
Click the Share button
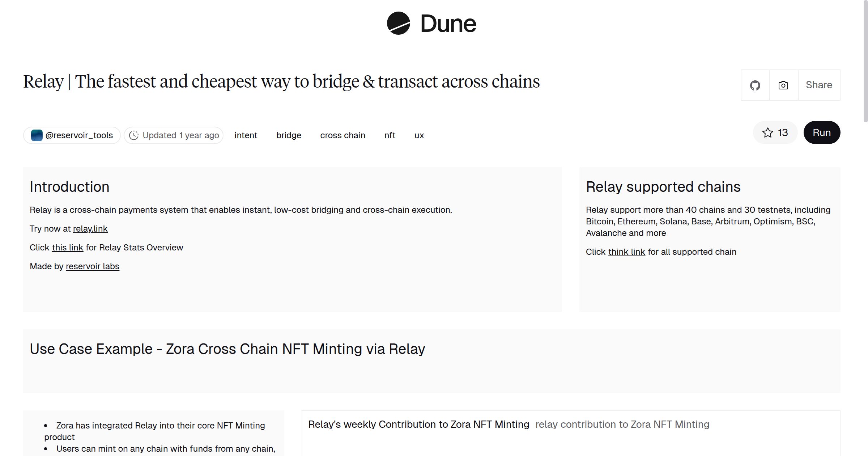coord(819,85)
